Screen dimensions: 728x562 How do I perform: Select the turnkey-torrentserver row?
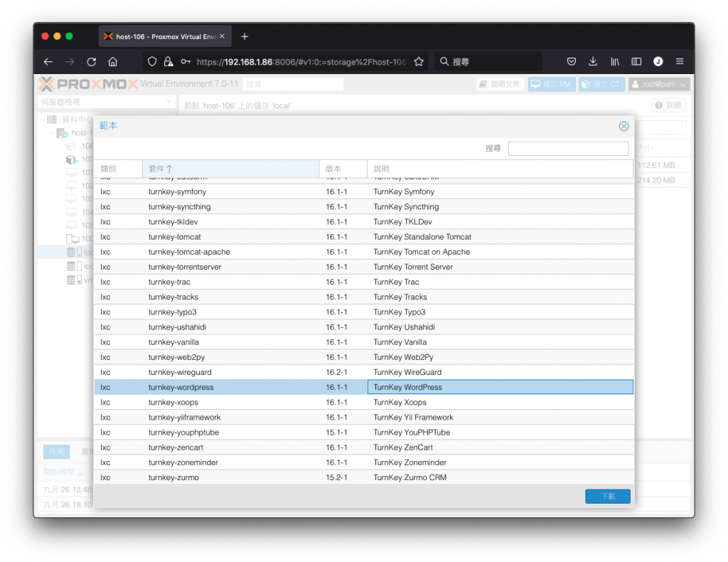(363, 267)
